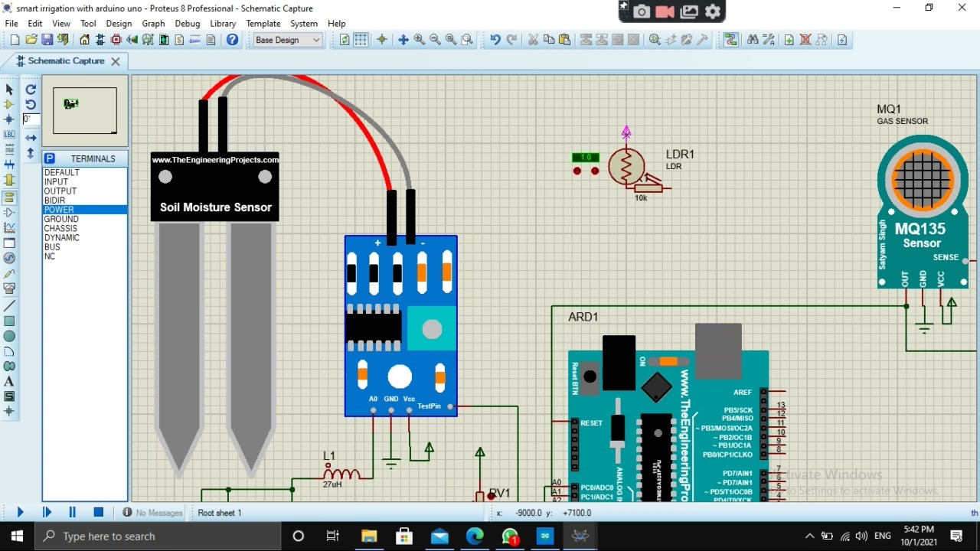The height and width of the screenshot is (551, 980).
Task: Click the No Messages status indicator
Action: 153,513
